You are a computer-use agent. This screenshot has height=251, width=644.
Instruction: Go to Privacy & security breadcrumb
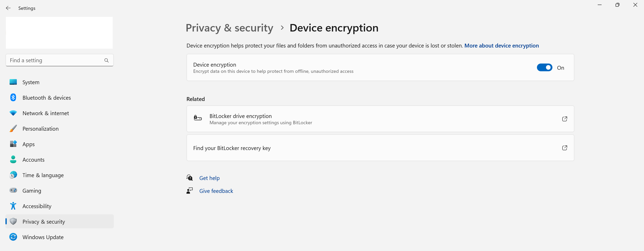tap(229, 28)
